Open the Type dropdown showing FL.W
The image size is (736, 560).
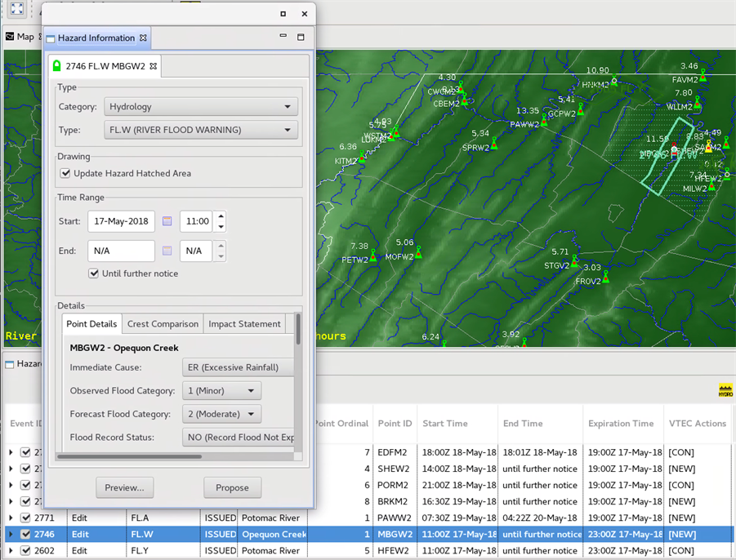click(x=201, y=130)
